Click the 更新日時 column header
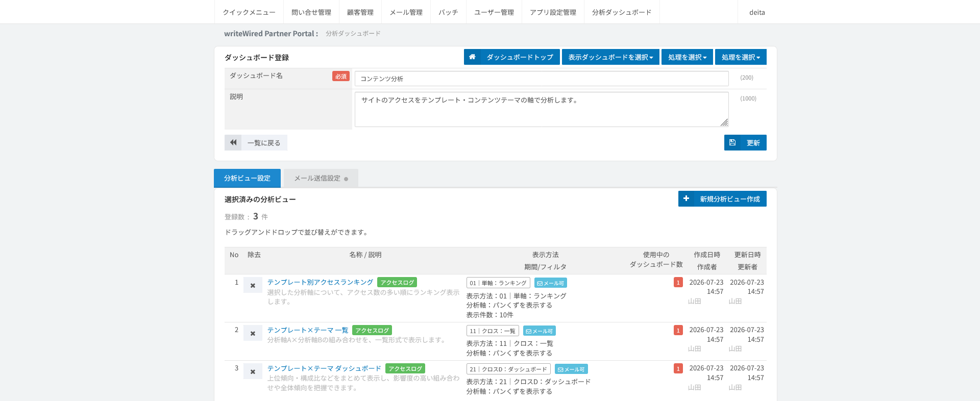This screenshot has width=980, height=401. (747, 255)
